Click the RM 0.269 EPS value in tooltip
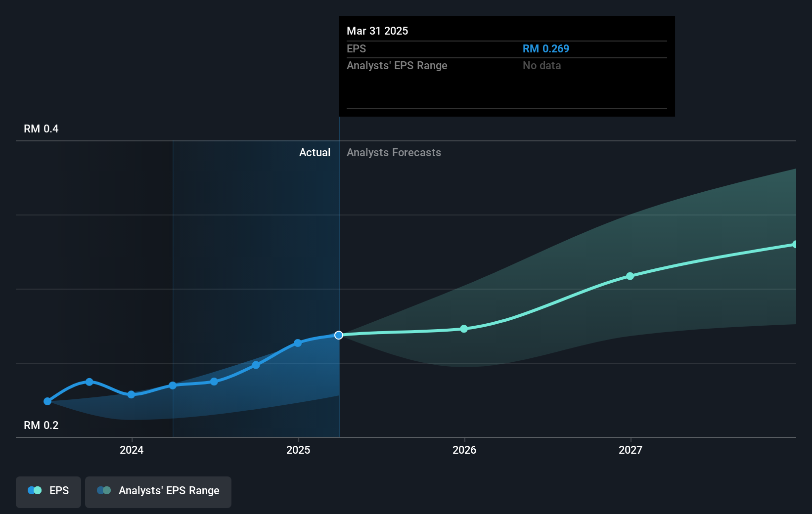 pos(546,48)
